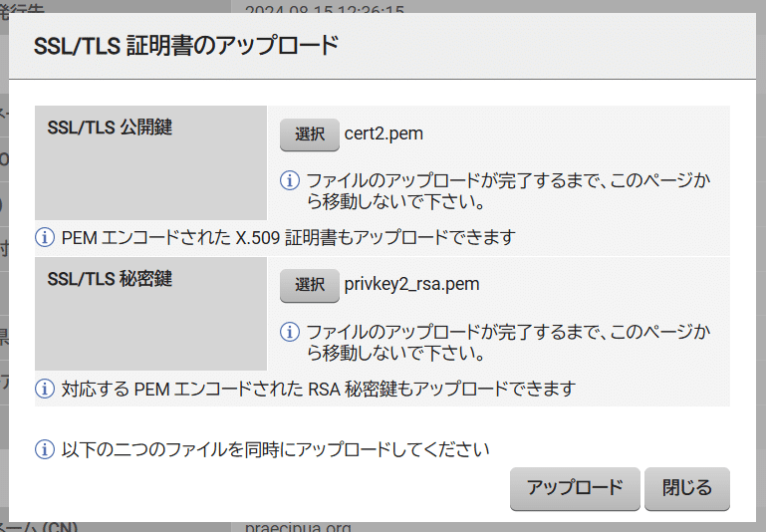This screenshot has width=766, height=532.
Task: Click 選択 button for SSL/TLS 公開鍵
Action: [309, 134]
